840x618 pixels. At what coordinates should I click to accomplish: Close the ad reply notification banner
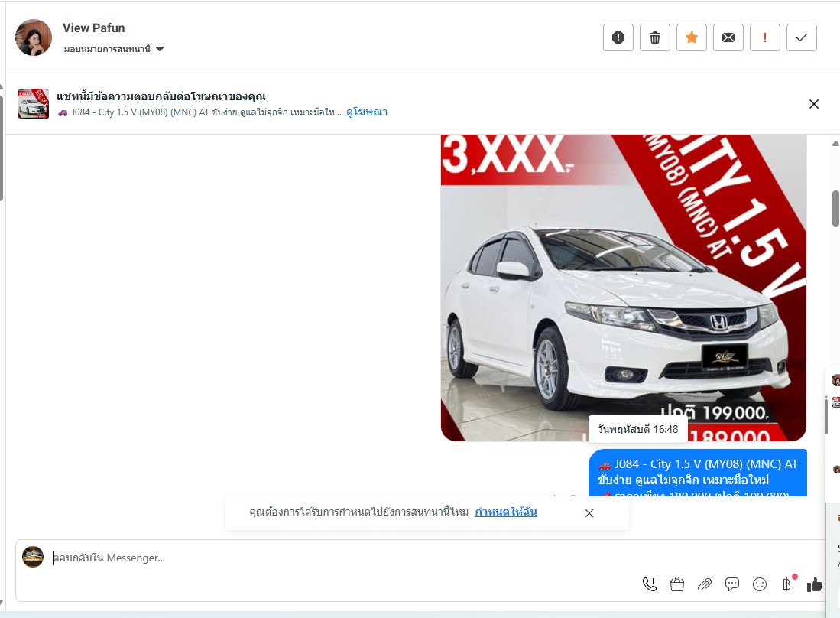pyautogui.click(x=813, y=104)
